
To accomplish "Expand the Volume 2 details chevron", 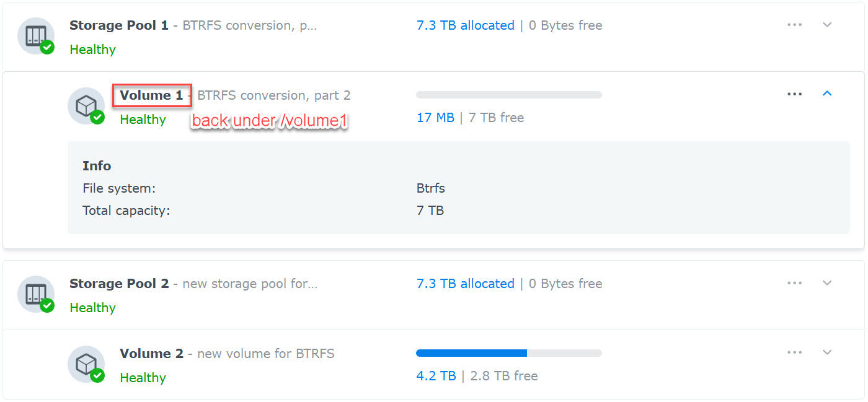I will [x=826, y=352].
